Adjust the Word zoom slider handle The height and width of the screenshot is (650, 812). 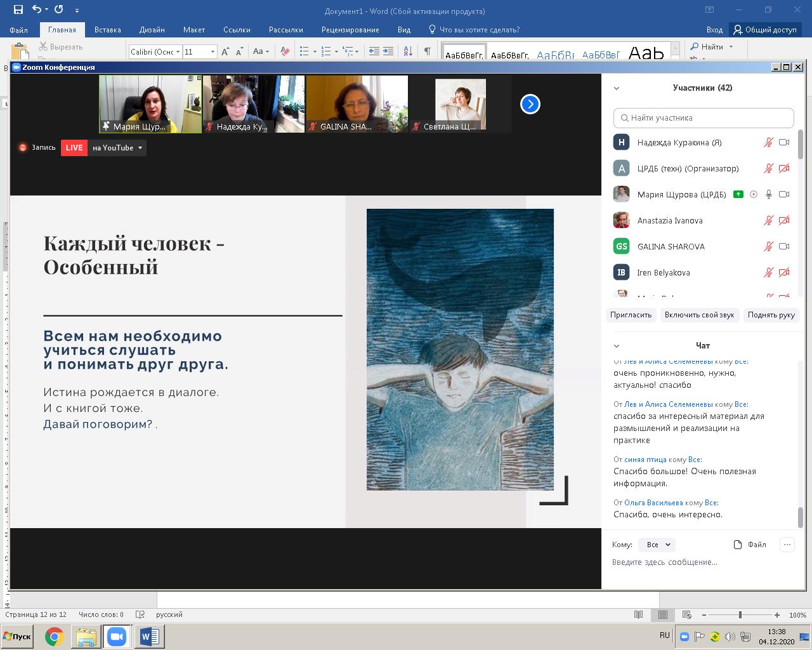point(740,615)
